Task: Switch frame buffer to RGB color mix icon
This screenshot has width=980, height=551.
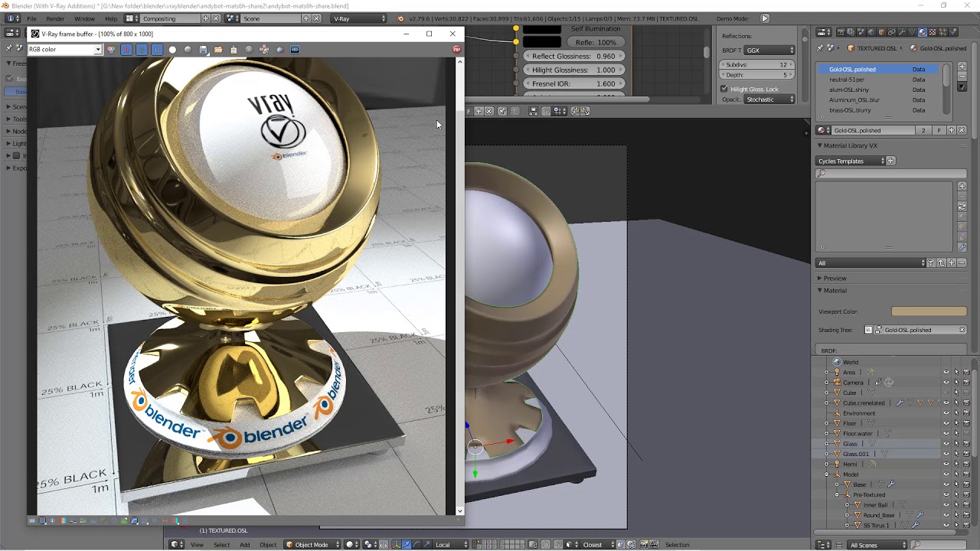Action: pos(110,49)
